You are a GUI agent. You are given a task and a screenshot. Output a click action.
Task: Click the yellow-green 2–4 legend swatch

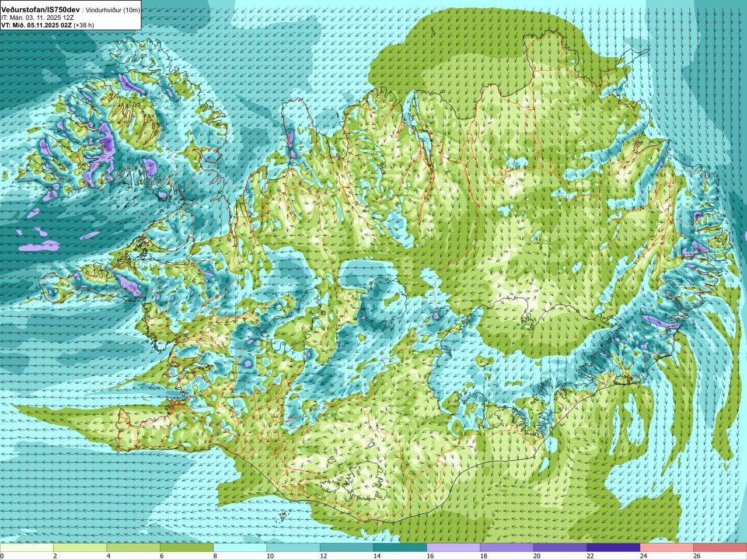(x=80, y=547)
